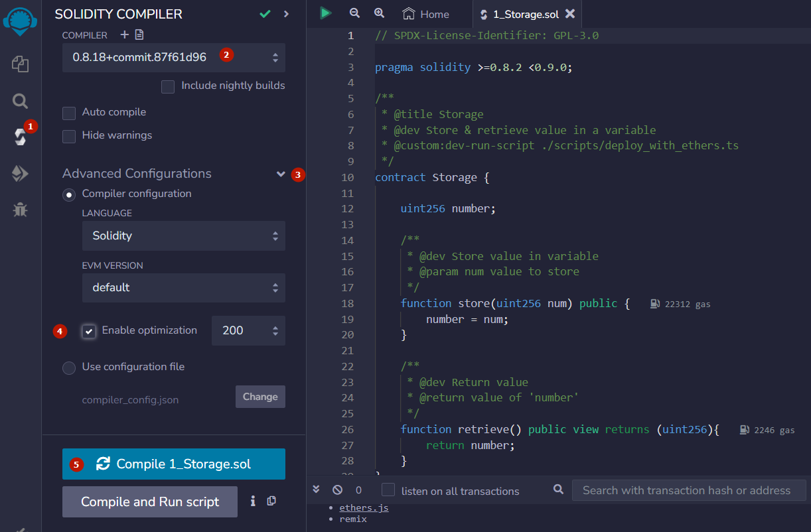
Task: Open the File explorer sidebar icon
Action: coord(20,64)
